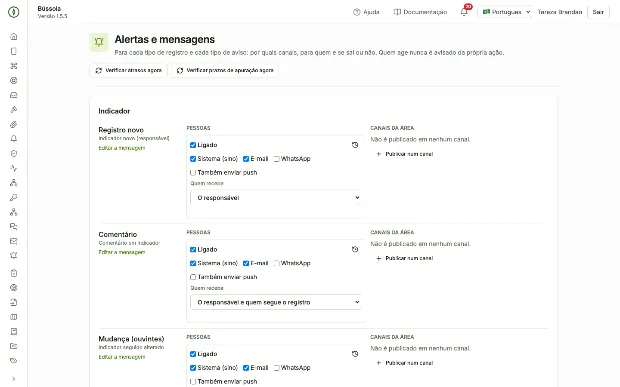Open the inbox tray icon in the sidebar

coord(13,95)
